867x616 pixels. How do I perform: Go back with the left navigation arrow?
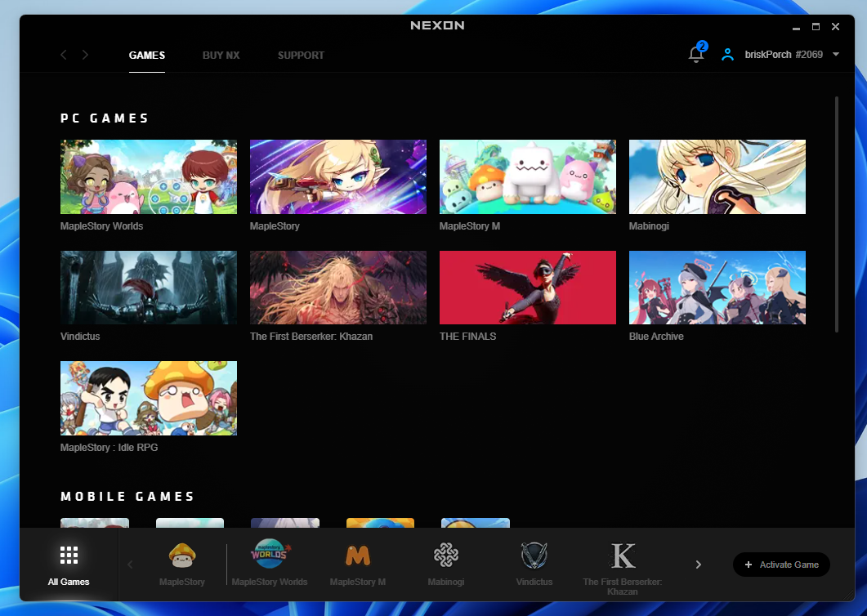click(64, 55)
